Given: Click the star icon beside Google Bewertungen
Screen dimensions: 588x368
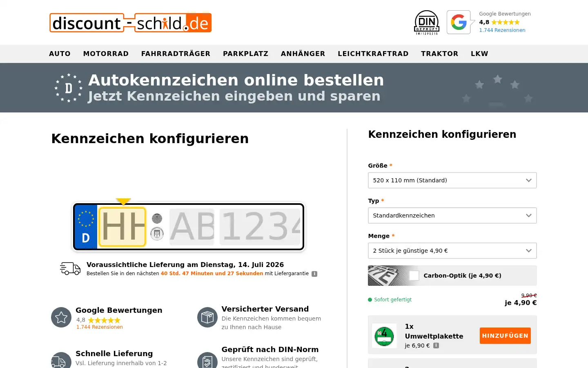Looking at the screenshot, I should [61, 317].
